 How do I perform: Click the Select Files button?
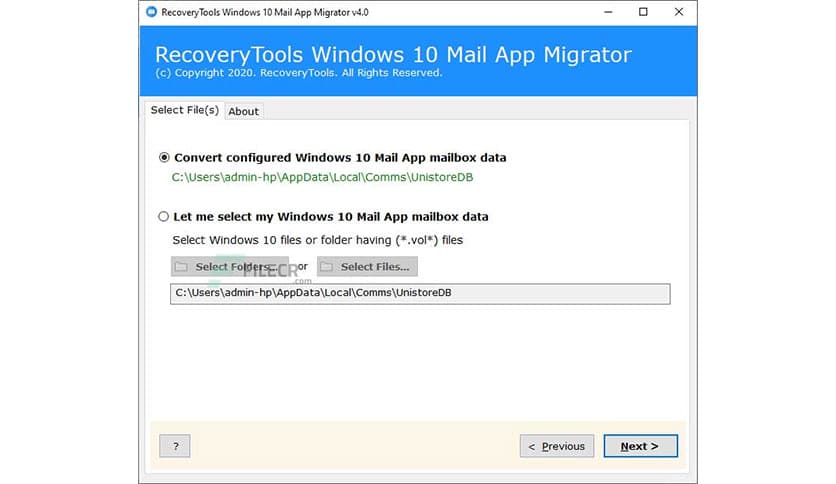point(367,267)
